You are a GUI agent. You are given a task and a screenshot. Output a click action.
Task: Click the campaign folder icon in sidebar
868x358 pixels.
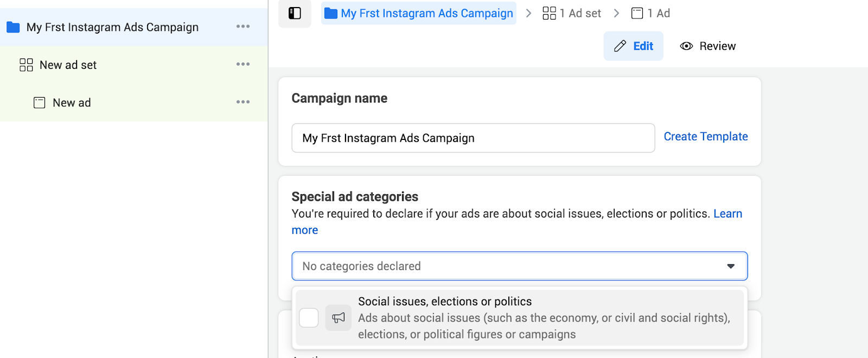click(x=13, y=27)
